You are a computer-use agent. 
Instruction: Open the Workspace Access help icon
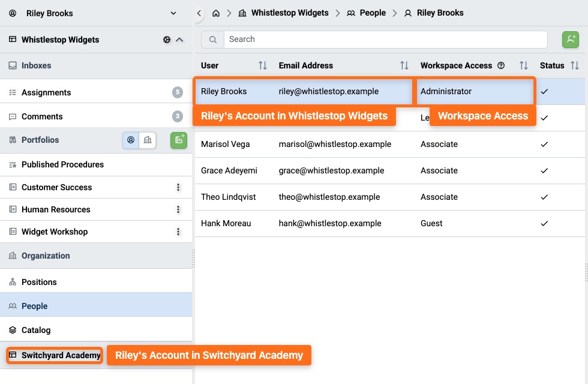click(x=500, y=65)
